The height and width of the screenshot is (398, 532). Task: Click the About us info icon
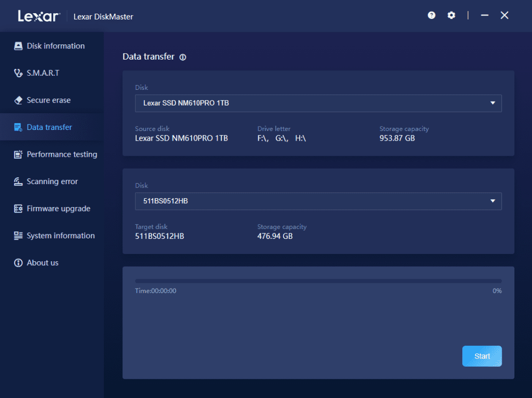click(19, 263)
